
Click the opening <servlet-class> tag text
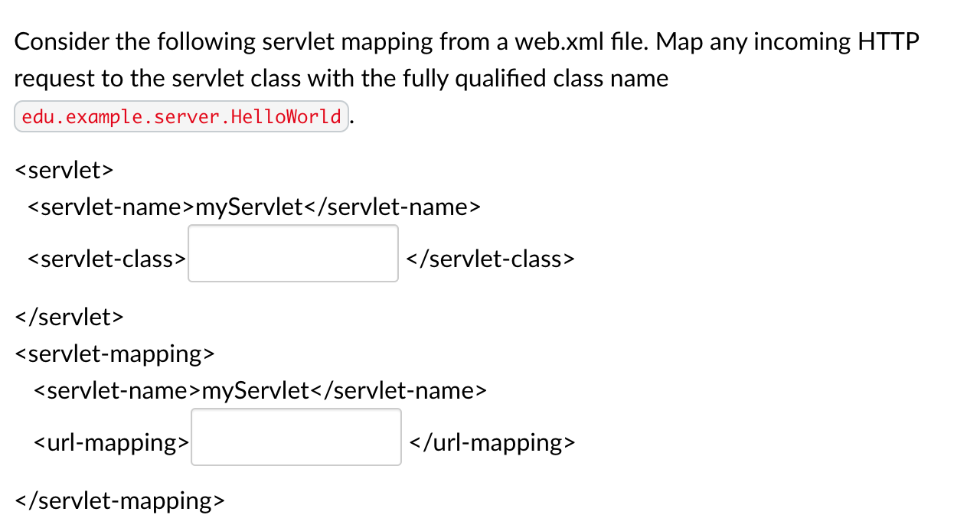(106, 259)
